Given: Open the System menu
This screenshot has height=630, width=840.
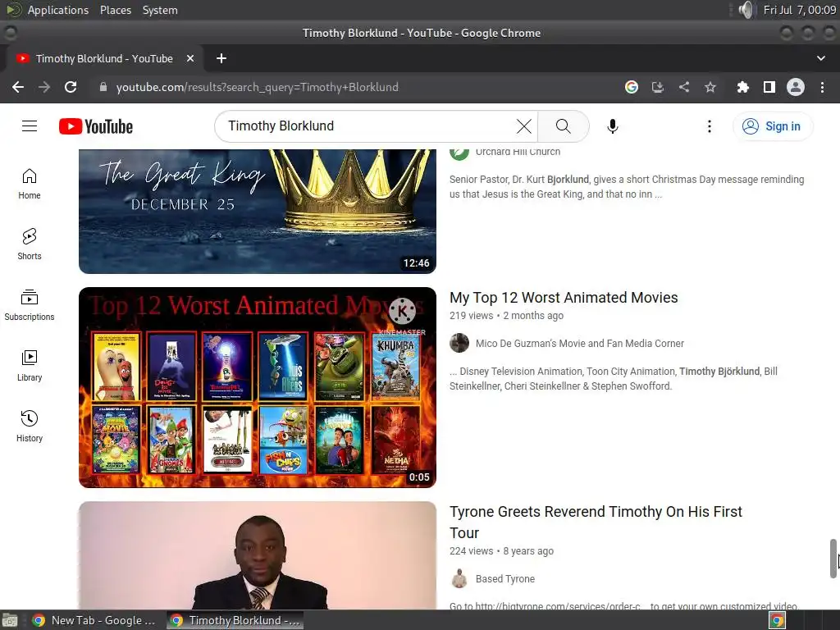Looking at the screenshot, I should pyautogui.click(x=160, y=10).
